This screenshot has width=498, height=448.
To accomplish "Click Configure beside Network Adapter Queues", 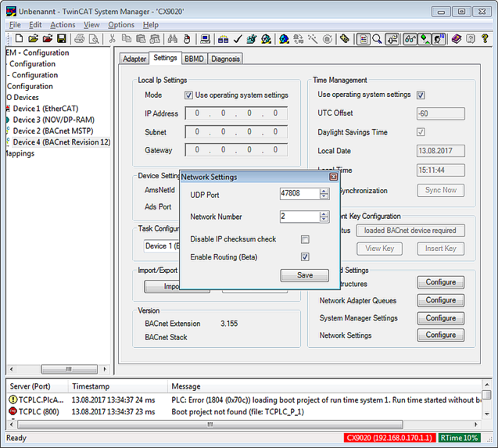I will click(x=440, y=300).
